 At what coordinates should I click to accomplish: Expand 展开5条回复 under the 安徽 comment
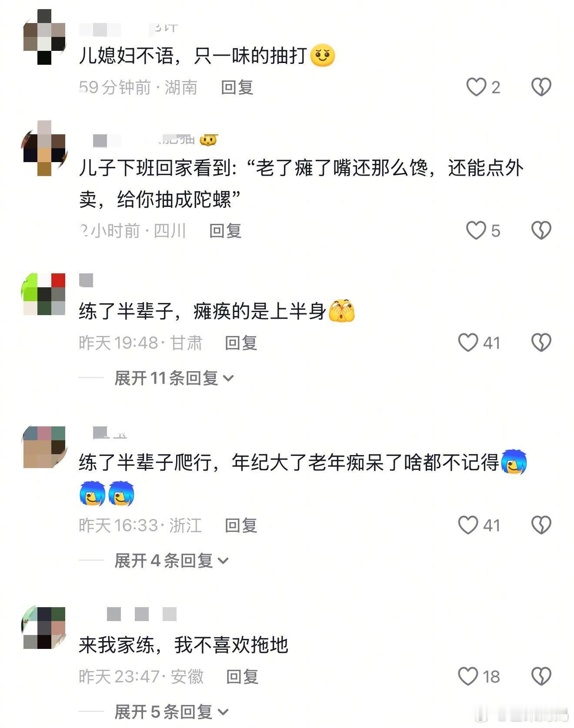(x=171, y=712)
